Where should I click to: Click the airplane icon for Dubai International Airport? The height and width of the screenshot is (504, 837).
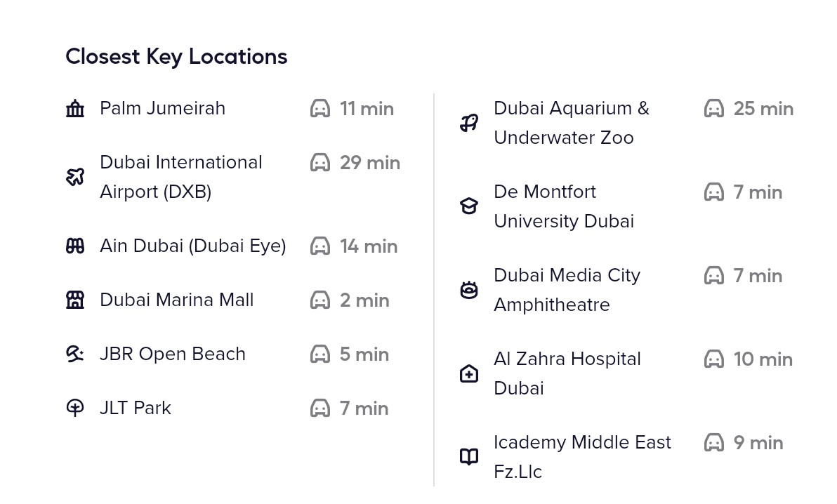(x=75, y=177)
